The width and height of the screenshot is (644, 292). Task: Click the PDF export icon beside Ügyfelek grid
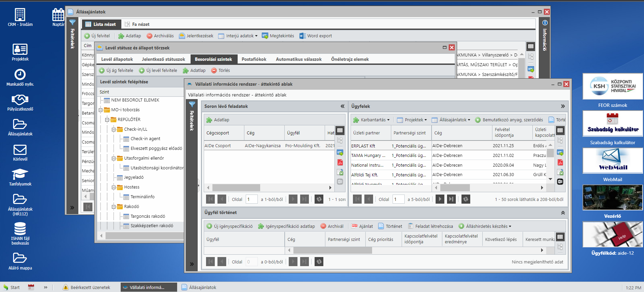pos(560,163)
